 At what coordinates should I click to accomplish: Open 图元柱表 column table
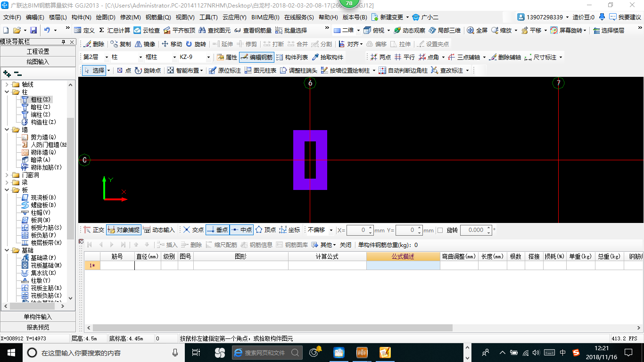click(260, 70)
